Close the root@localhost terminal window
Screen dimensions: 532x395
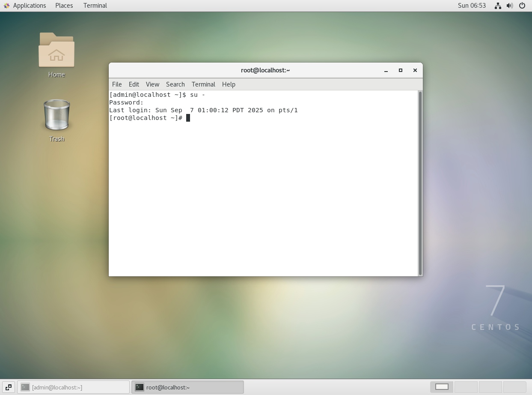click(415, 70)
